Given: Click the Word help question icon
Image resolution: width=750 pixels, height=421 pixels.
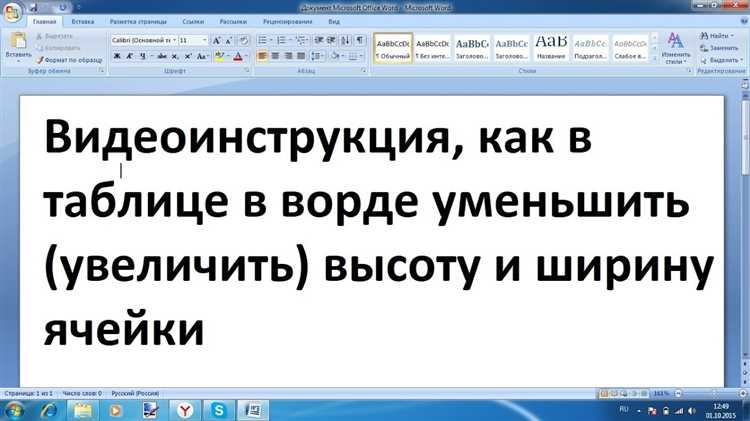Looking at the screenshot, I should tap(744, 22).
